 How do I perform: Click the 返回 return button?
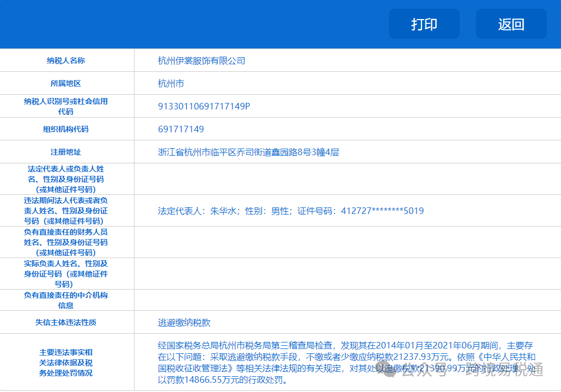click(511, 24)
